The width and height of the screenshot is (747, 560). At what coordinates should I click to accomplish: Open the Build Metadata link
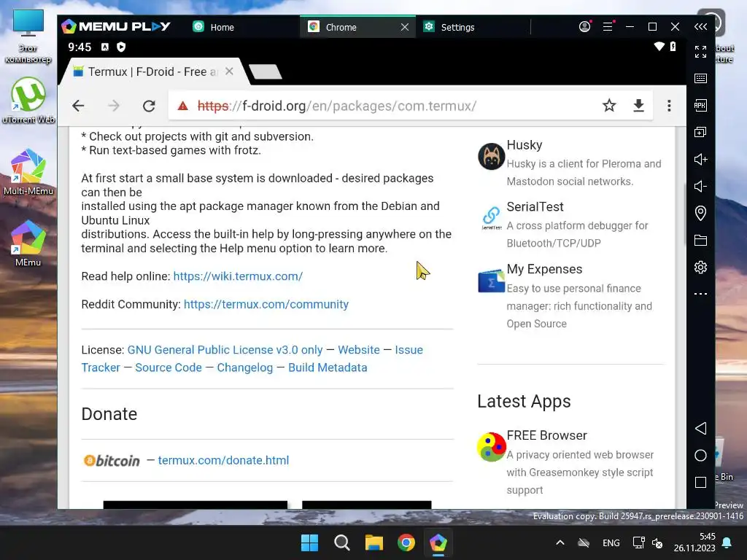pyautogui.click(x=328, y=367)
